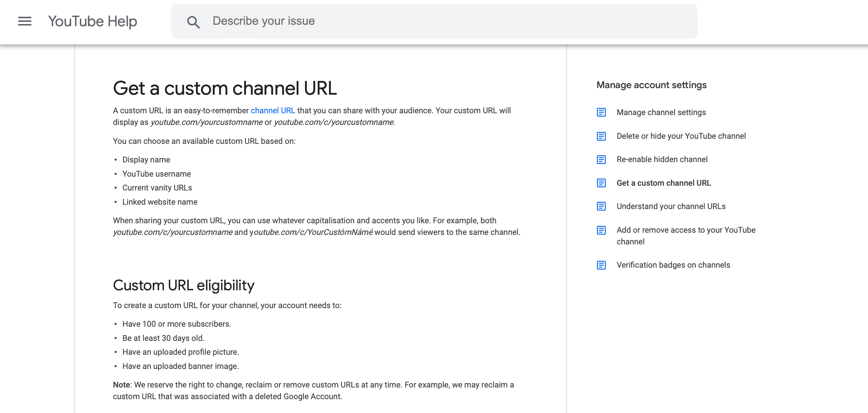The image size is (868, 413).
Task: Select 'Get a custom channel URL' sidebar item
Action: tap(664, 183)
